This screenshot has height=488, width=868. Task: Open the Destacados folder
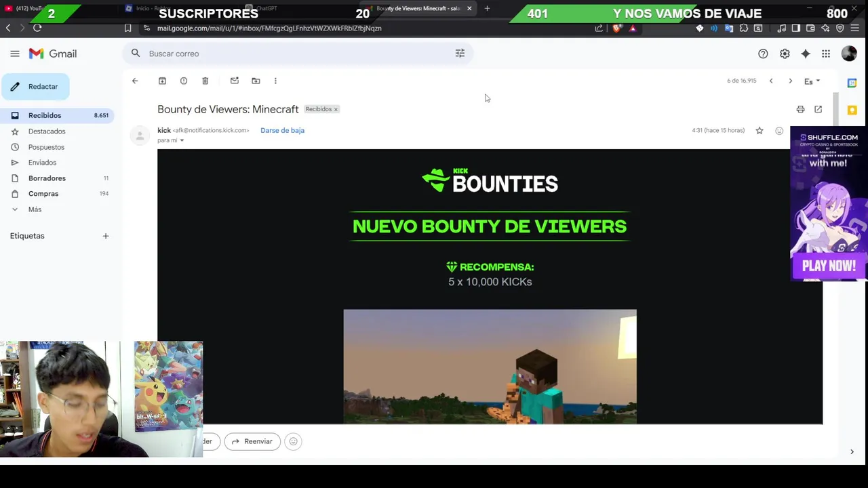tap(47, 131)
